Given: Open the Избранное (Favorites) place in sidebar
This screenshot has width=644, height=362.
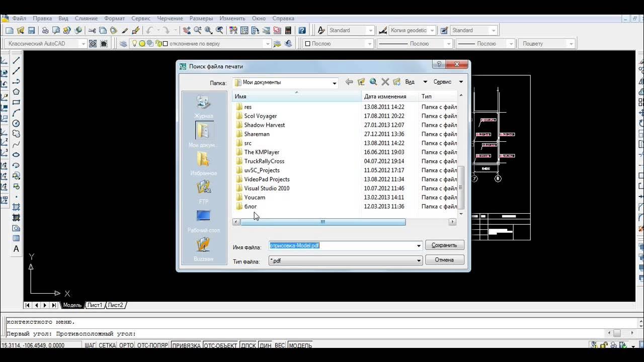Looking at the screenshot, I should (204, 164).
